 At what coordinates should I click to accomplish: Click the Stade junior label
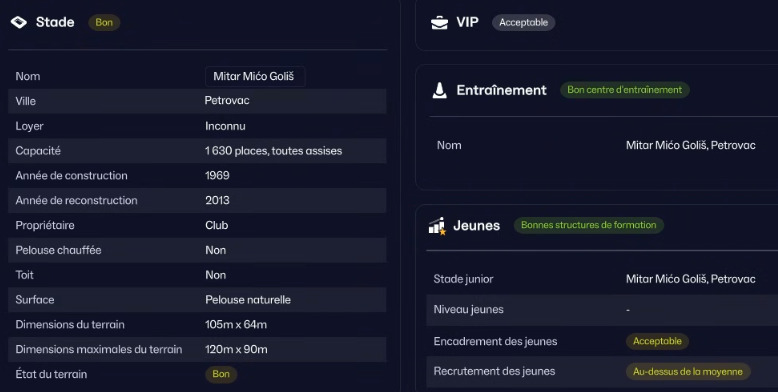(463, 279)
